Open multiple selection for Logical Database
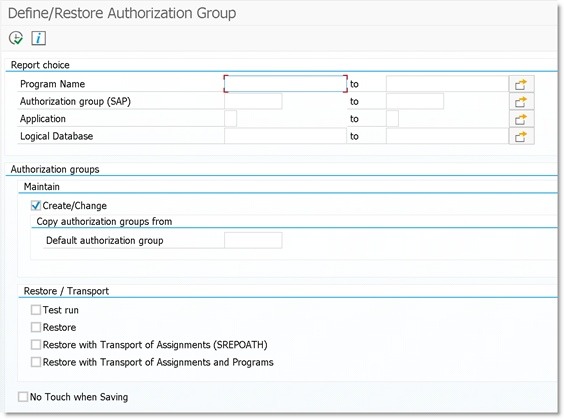Screen dimensions: 564x419 [x=521, y=136]
